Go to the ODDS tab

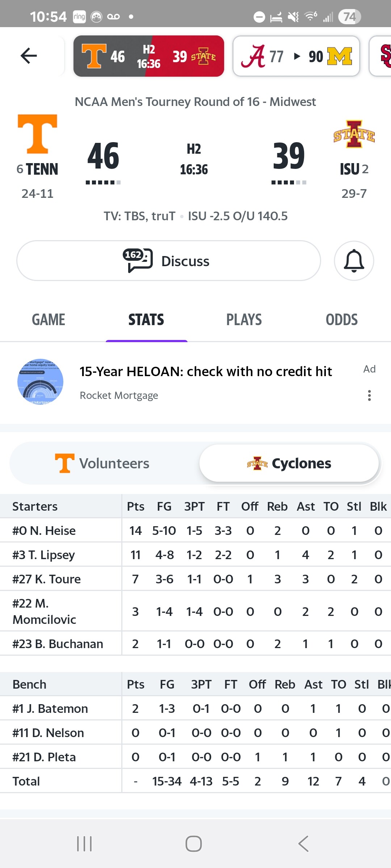click(341, 320)
